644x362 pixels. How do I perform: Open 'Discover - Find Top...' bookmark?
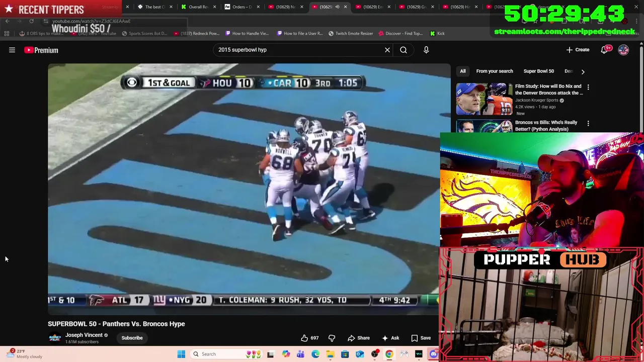pyautogui.click(x=400, y=33)
